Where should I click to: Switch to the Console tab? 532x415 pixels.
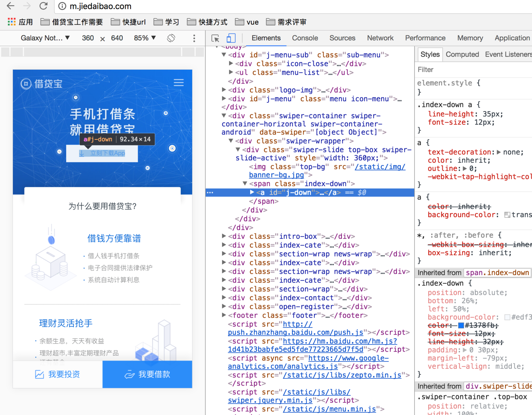tap(305, 38)
